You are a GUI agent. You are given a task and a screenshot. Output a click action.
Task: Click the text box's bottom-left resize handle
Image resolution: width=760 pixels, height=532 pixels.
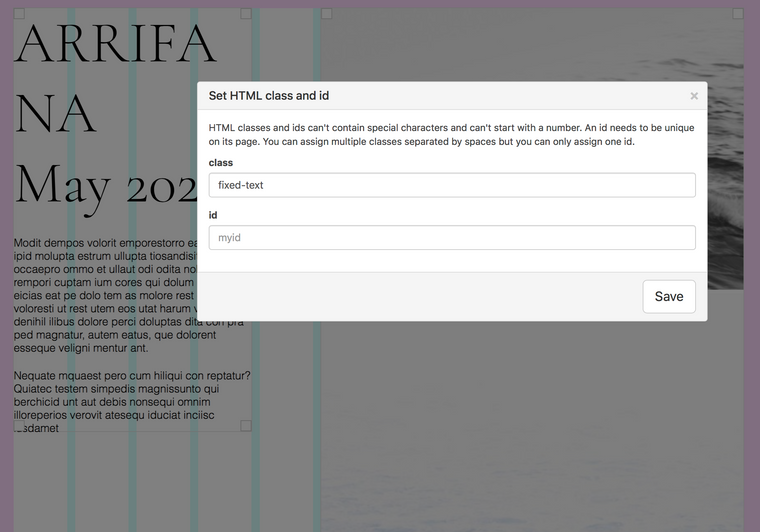19,426
